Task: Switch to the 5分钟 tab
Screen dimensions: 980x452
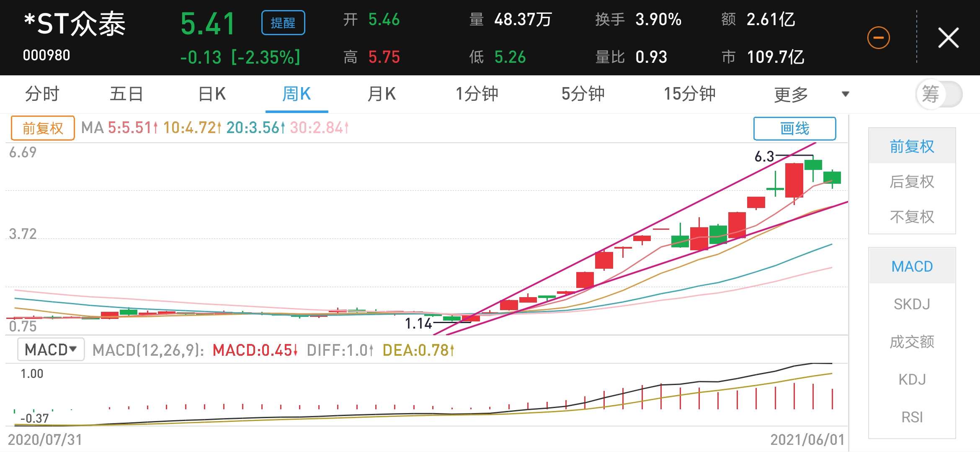Action: (x=583, y=94)
